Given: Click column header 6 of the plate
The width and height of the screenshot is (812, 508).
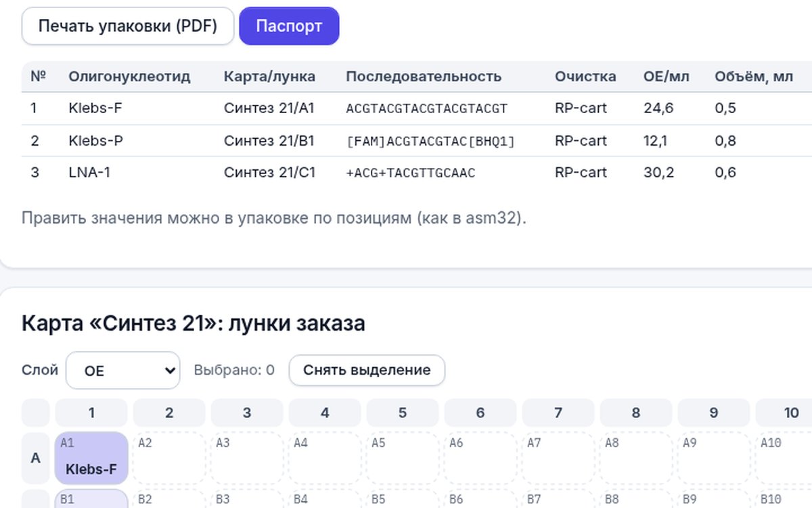Looking at the screenshot, I should [480, 412].
